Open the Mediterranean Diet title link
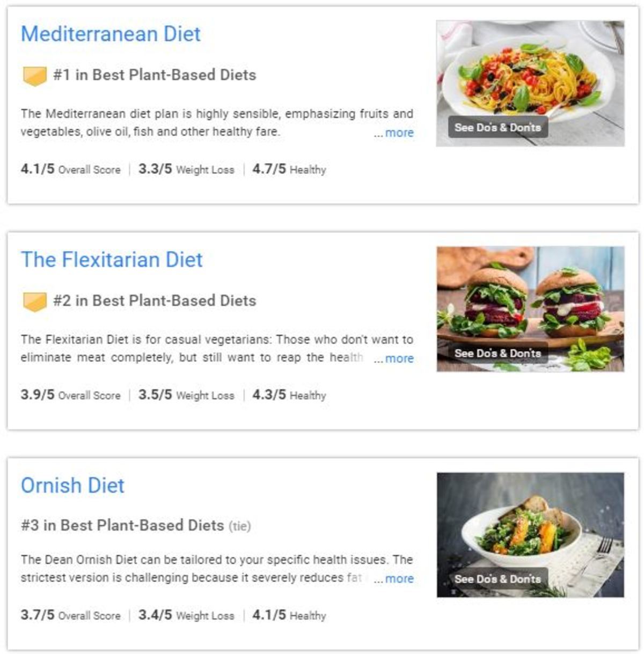 111,34
